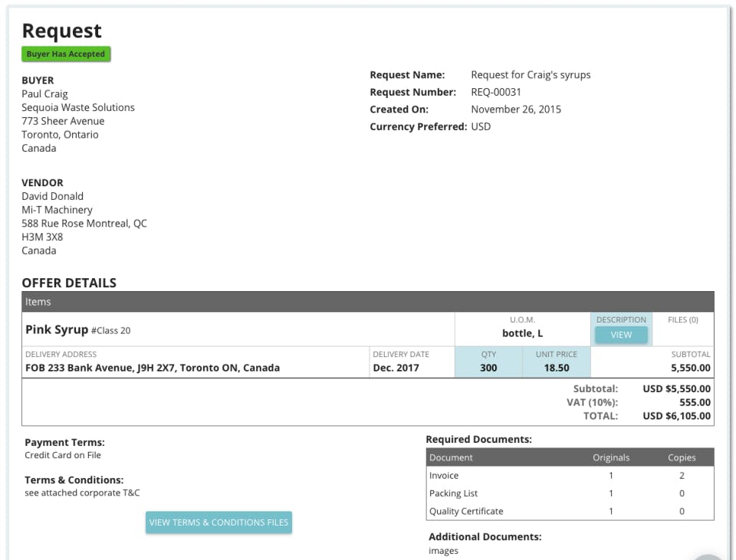
Task: Open View Terms & Conditions Files
Action: tap(219, 522)
